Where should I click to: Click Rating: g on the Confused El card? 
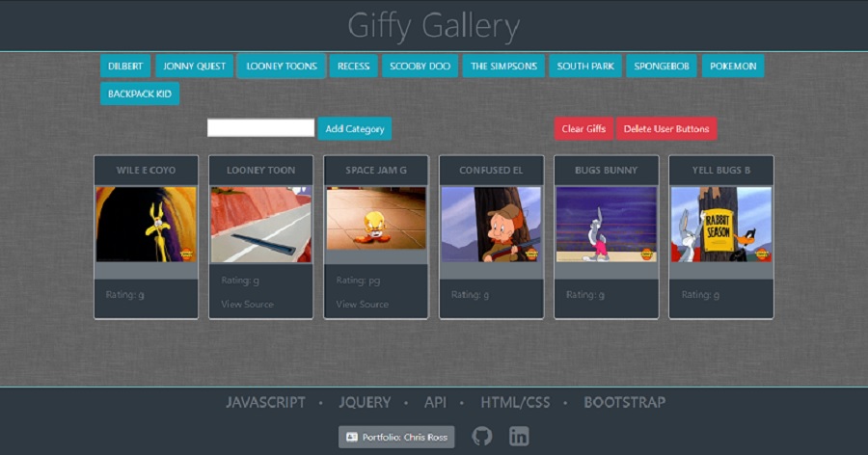pyautogui.click(x=470, y=295)
